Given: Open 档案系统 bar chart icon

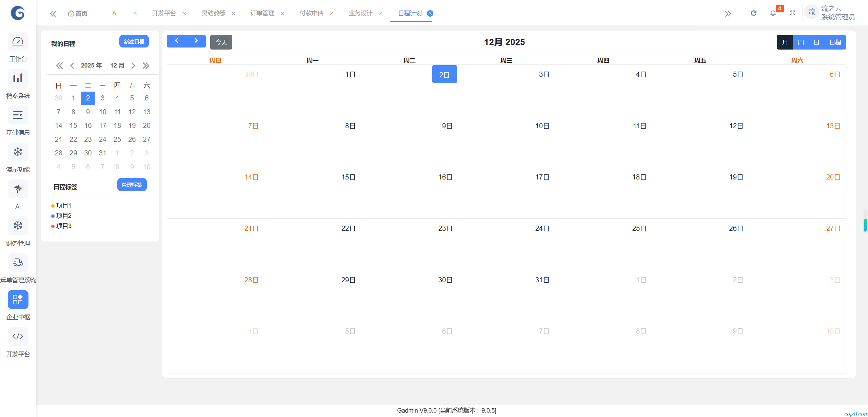Looking at the screenshot, I should coord(18,78).
